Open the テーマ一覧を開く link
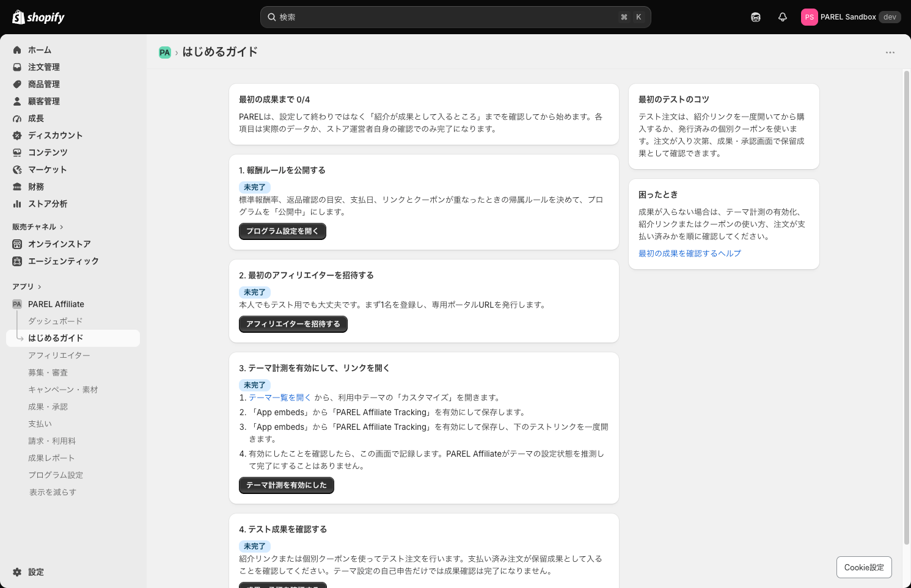 point(280,397)
